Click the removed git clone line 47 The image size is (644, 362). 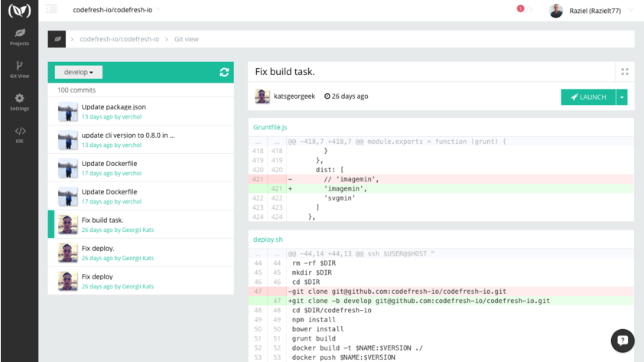[441, 292]
